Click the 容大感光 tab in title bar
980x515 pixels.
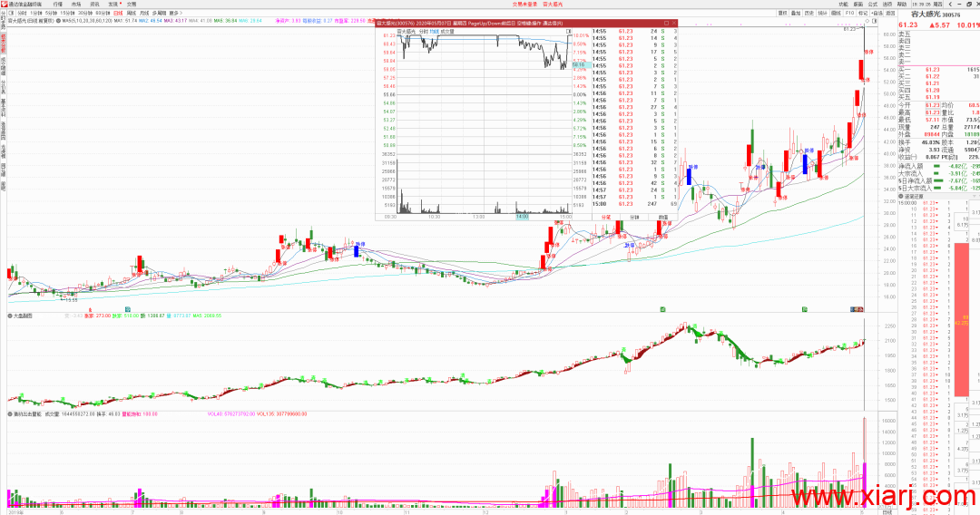point(552,5)
